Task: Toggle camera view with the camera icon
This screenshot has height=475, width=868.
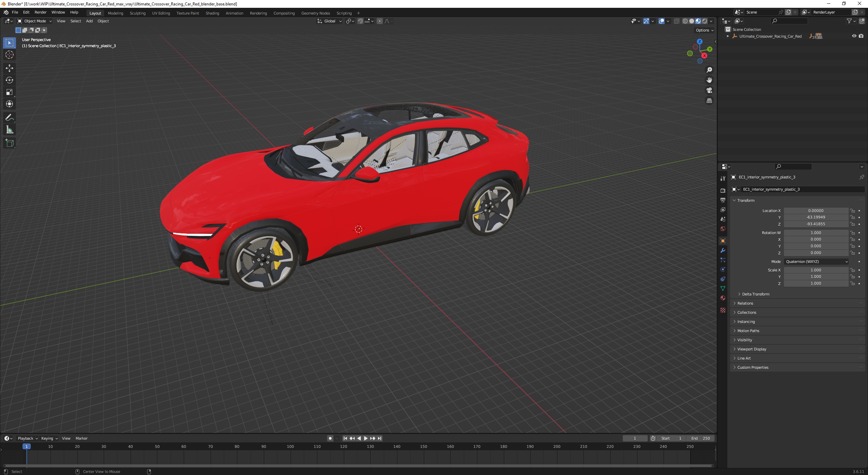Action: click(x=709, y=90)
